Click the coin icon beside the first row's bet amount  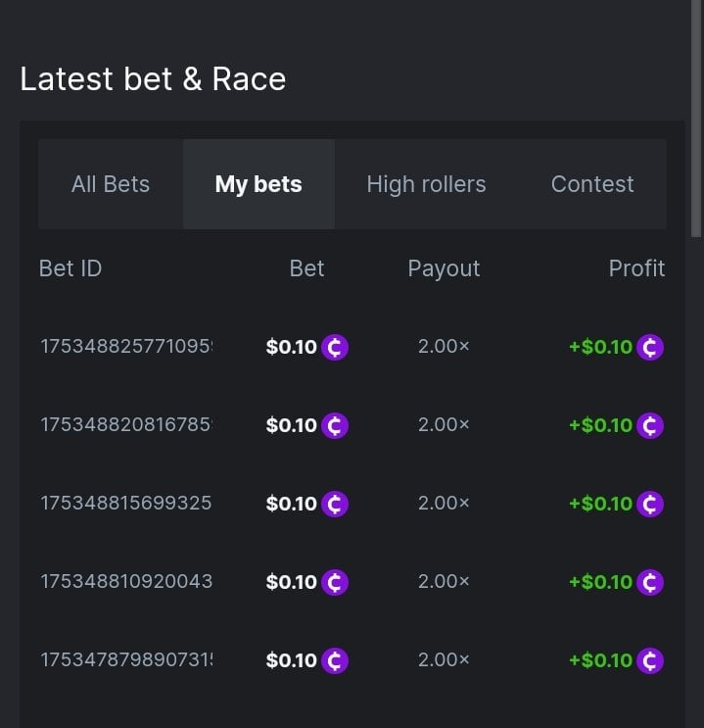335,347
